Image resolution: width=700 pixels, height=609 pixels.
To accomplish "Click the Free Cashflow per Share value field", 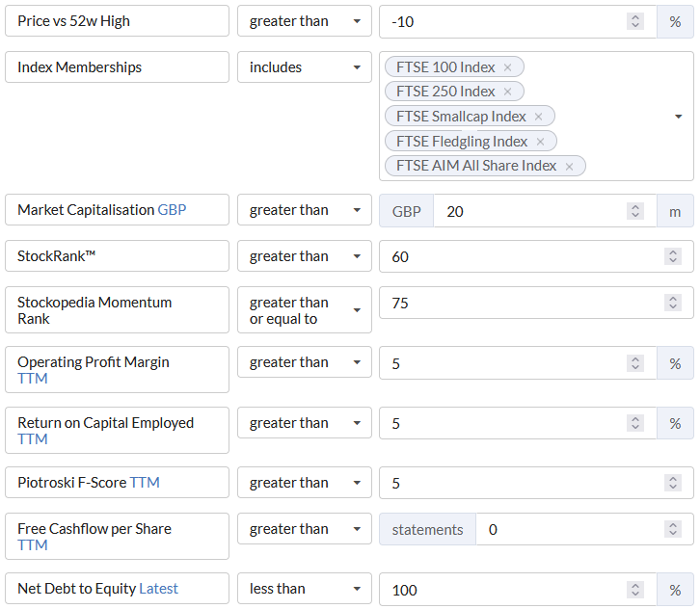I will pos(569,529).
